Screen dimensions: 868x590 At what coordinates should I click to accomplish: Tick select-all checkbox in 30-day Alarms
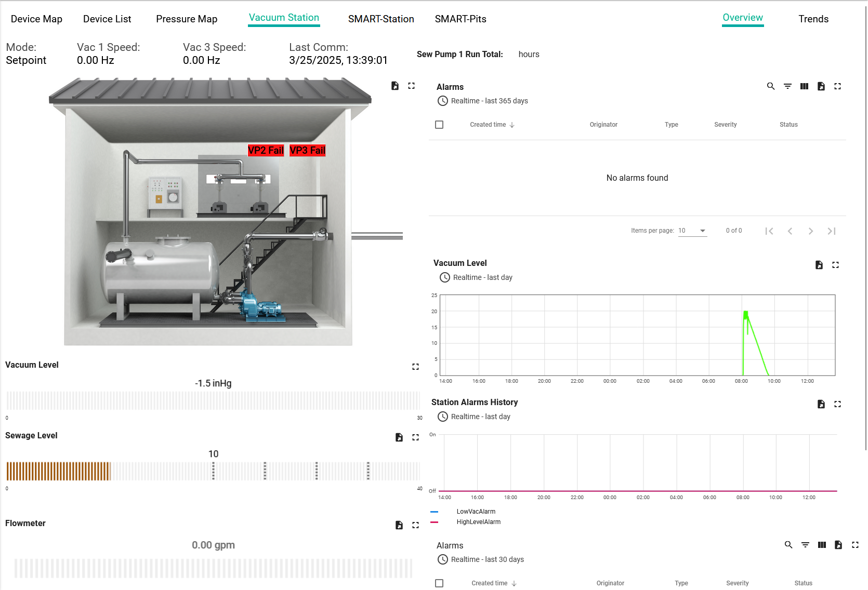pos(439,583)
